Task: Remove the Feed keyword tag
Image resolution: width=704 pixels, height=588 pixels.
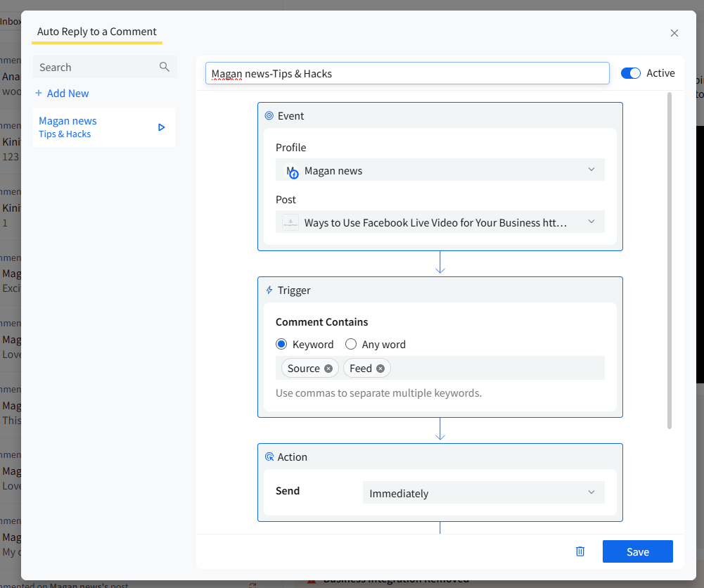Action: tap(380, 369)
